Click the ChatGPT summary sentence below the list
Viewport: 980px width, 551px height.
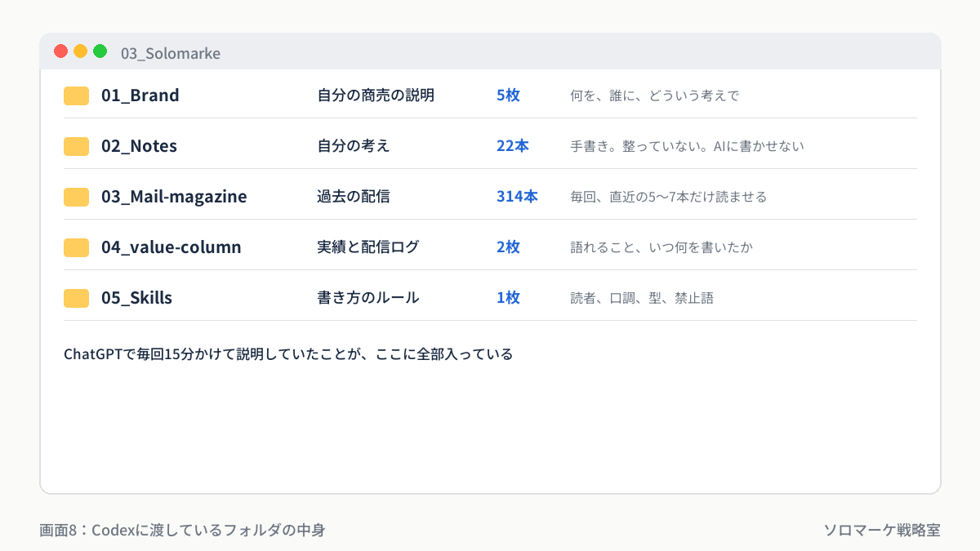pos(288,354)
